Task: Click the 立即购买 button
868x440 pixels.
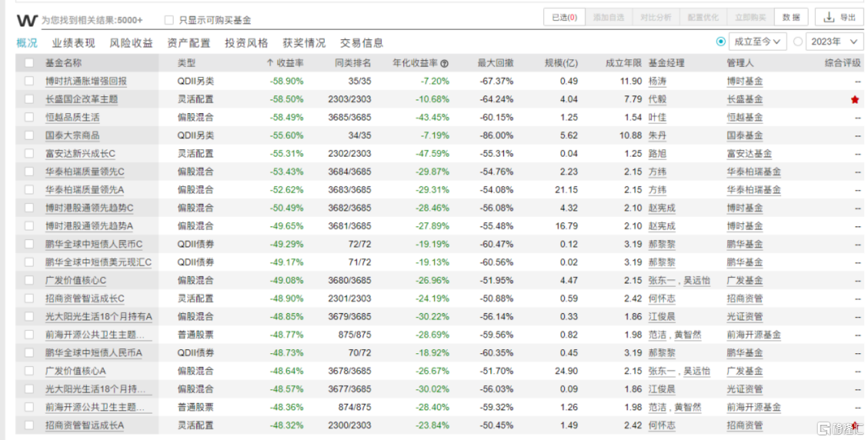Action: coord(751,18)
